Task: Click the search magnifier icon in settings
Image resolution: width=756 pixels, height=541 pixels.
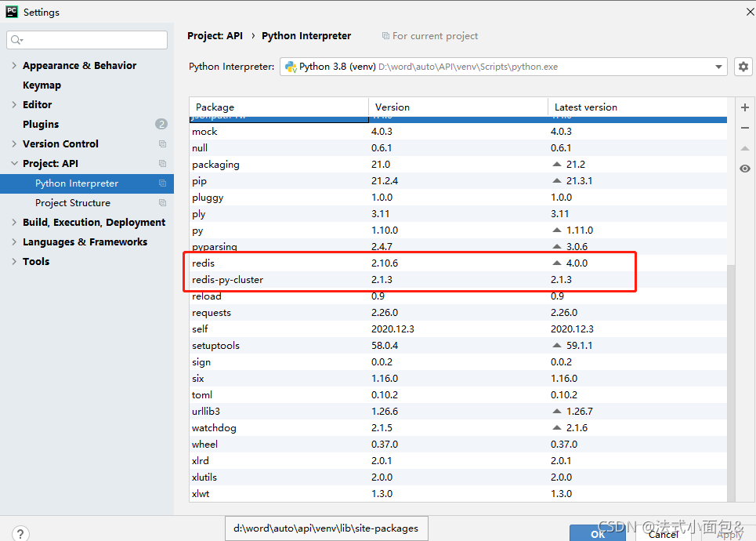Action: 16,39
